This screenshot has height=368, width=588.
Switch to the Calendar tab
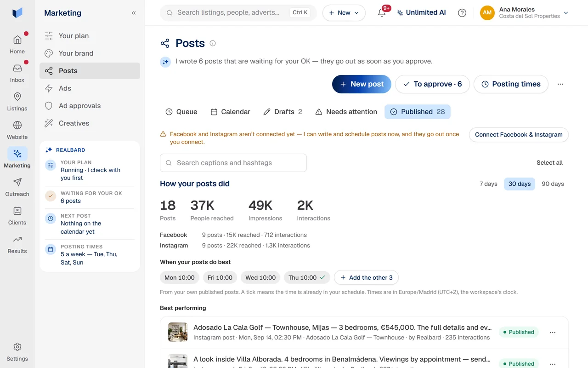click(x=230, y=112)
